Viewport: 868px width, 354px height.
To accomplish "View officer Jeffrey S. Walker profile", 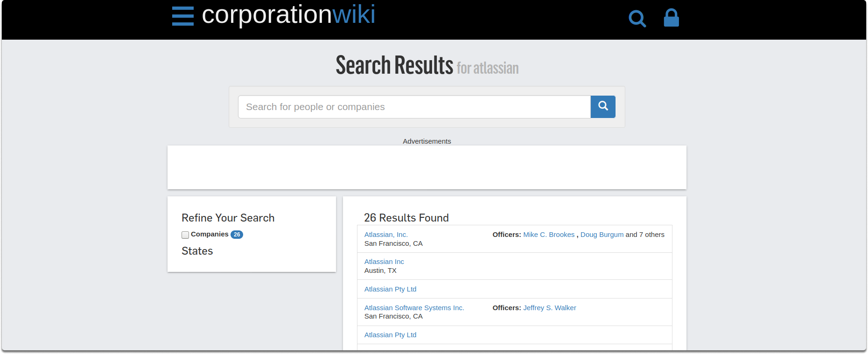I will tap(550, 308).
